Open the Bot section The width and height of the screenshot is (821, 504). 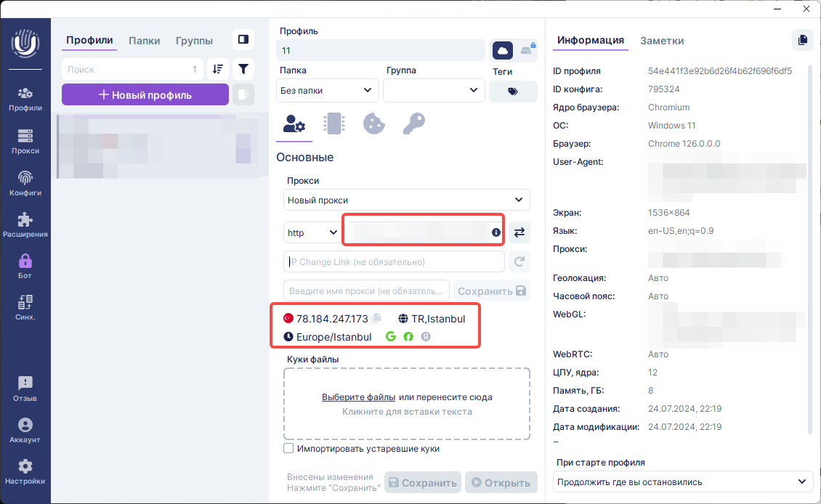[x=25, y=266]
